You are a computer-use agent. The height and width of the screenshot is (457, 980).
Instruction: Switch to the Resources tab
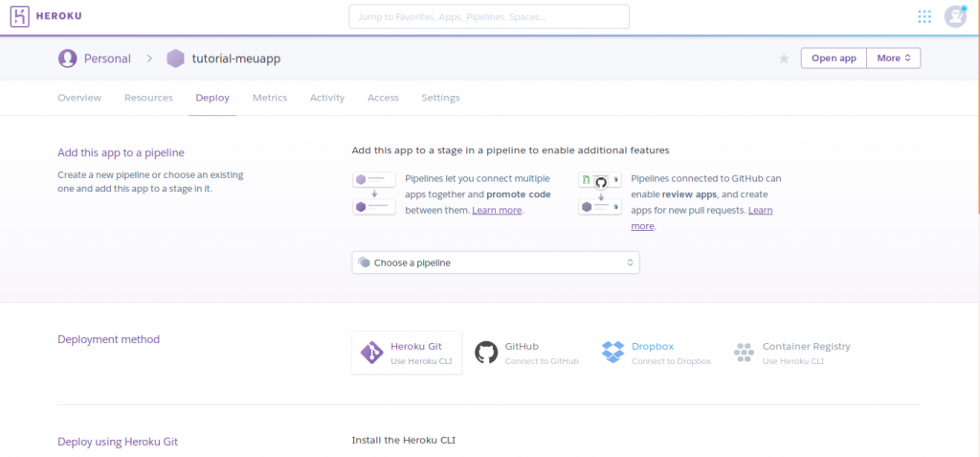click(148, 98)
